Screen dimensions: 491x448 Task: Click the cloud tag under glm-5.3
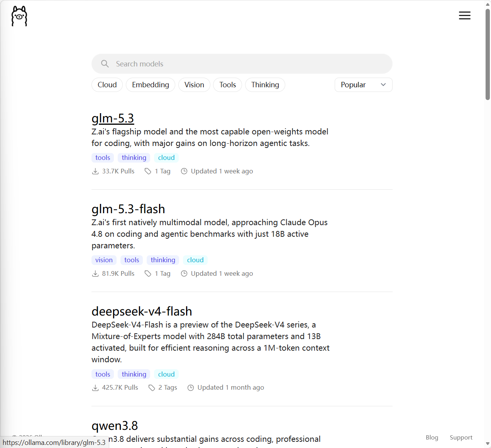[166, 158]
